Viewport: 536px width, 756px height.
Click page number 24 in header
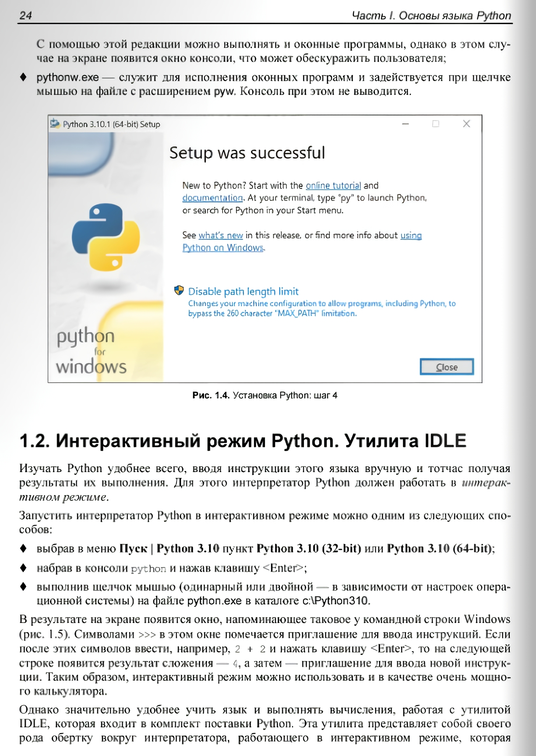click(x=26, y=15)
